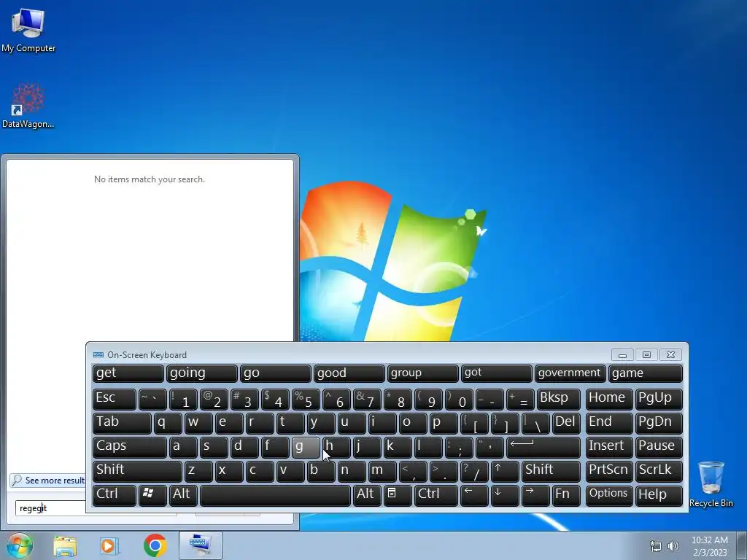Toggle the right Alt key
The width and height of the screenshot is (747, 560).
[x=367, y=495]
